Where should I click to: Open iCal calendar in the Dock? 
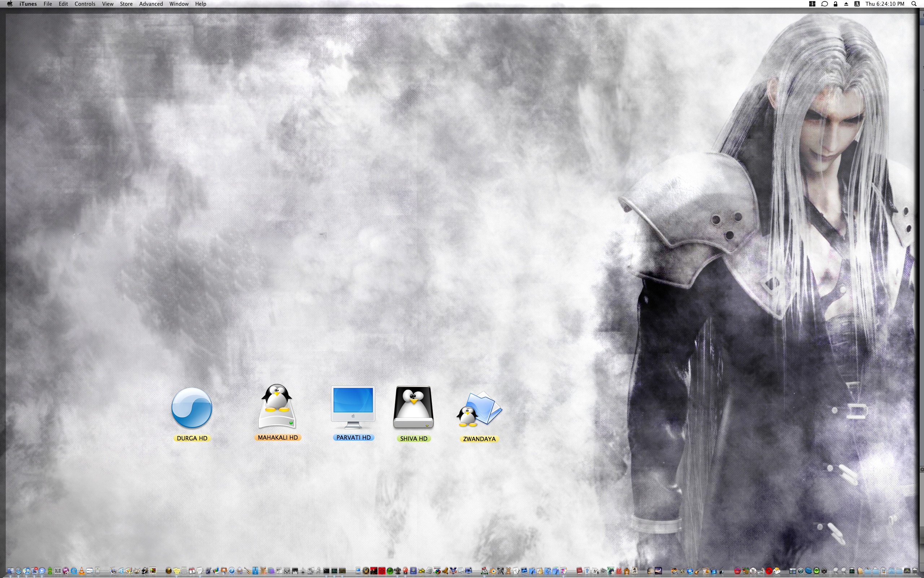pyautogui.click(x=192, y=571)
